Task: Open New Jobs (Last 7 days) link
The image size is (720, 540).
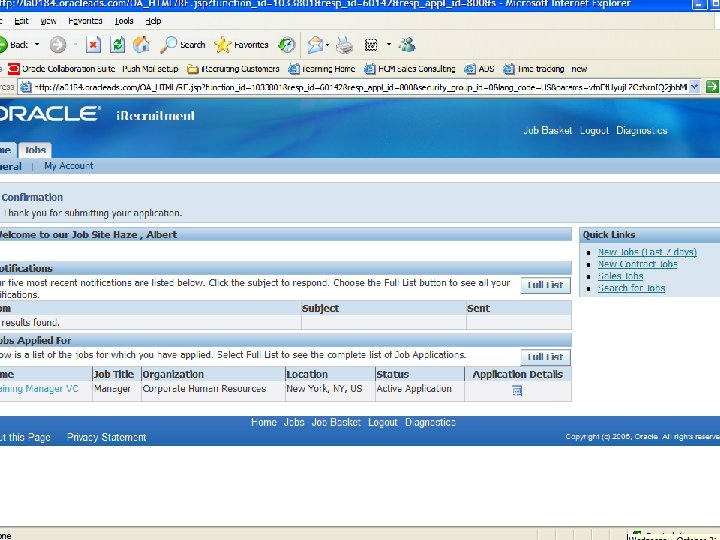Action: (647, 252)
